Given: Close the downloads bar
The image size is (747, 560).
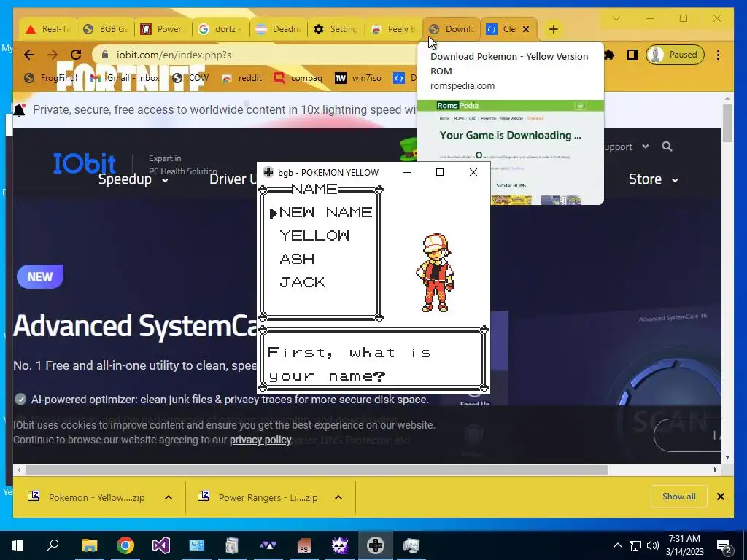Looking at the screenshot, I should click(x=720, y=497).
